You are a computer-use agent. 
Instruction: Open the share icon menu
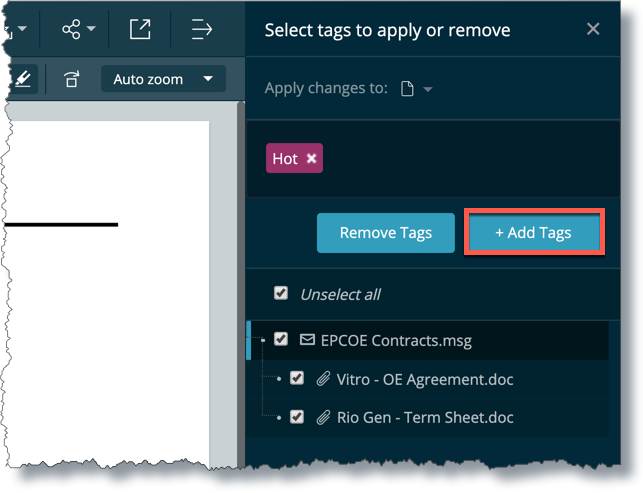(x=71, y=30)
